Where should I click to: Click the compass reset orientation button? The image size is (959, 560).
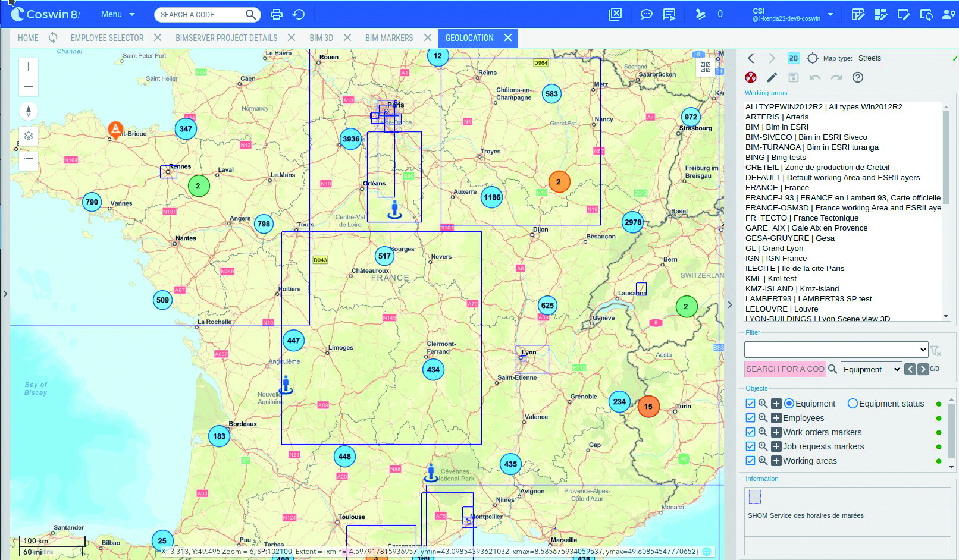28,111
